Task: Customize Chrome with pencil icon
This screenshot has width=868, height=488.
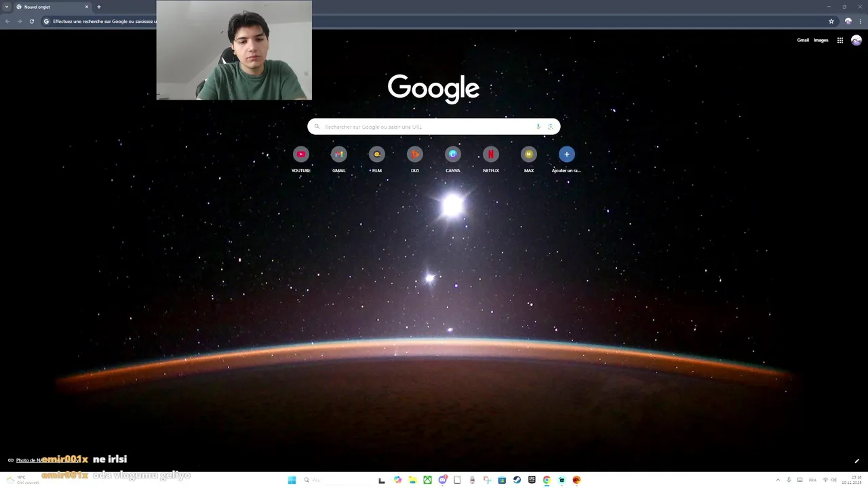Action: point(856,461)
